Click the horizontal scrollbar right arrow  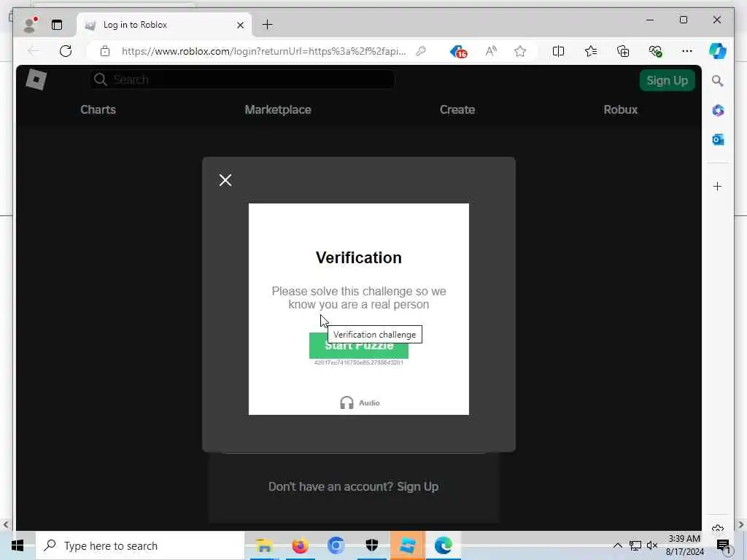coord(741,525)
